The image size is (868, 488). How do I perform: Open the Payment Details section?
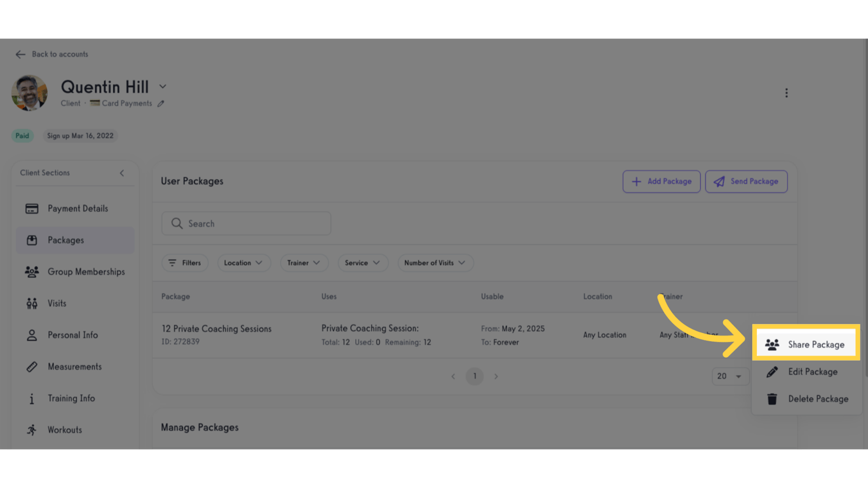click(78, 208)
